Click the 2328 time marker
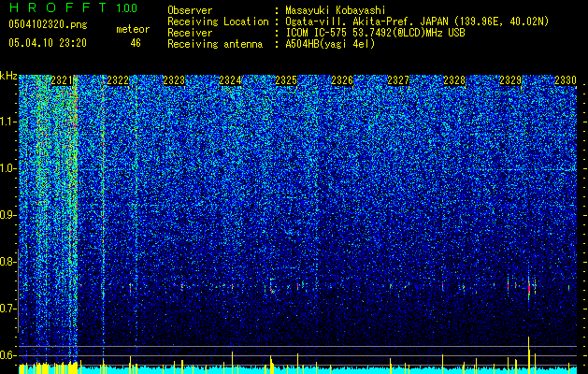 [454, 80]
